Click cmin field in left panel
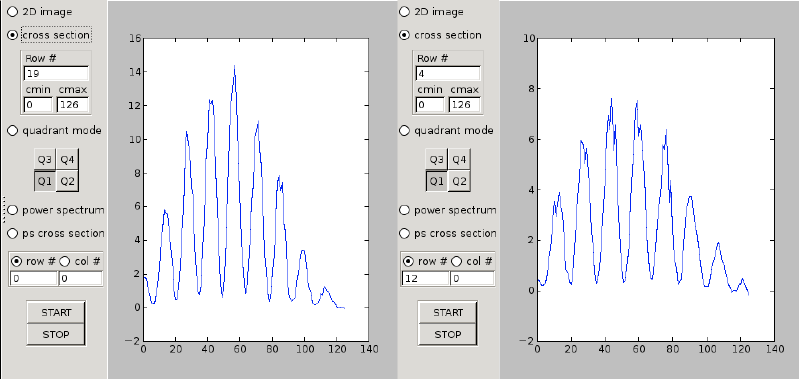The width and height of the screenshot is (799, 379). coord(38,105)
